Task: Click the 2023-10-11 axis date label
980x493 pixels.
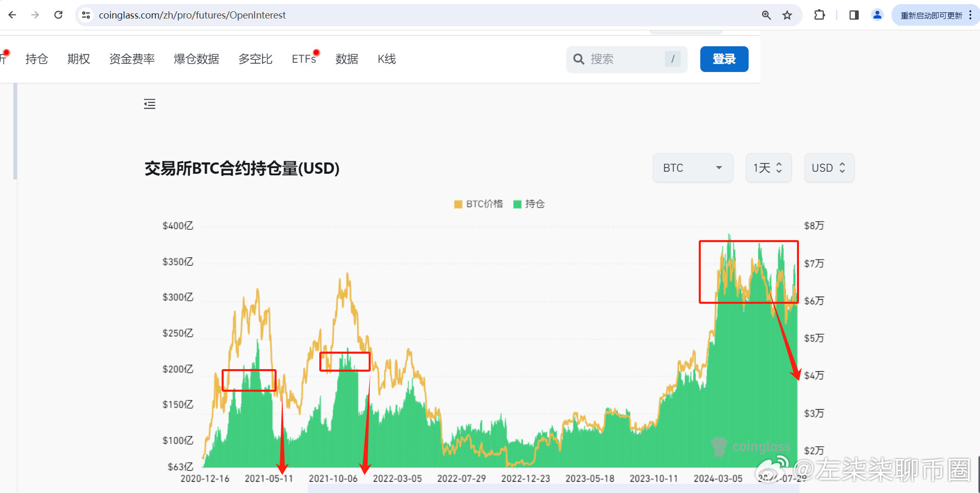Action: coord(654,479)
